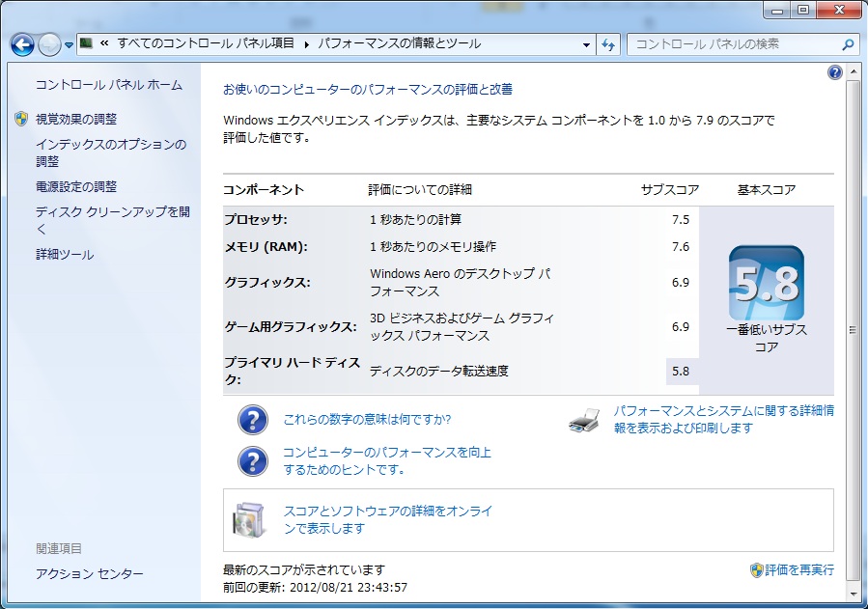Click the Back navigation arrow button
This screenshot has height=609, width=868.
point(22,44)
